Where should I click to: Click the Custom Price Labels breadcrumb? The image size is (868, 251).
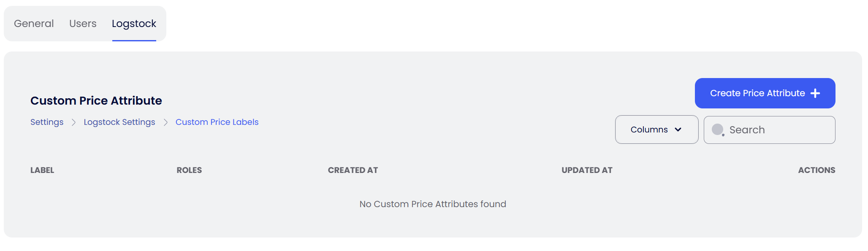(217, 122)
